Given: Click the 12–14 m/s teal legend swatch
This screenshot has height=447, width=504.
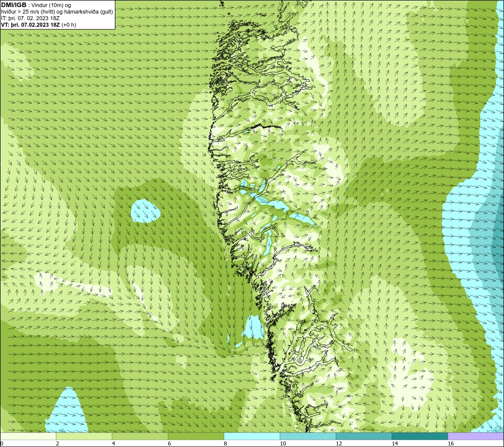Looking at the screenshot, I should (x=363, y=436).
